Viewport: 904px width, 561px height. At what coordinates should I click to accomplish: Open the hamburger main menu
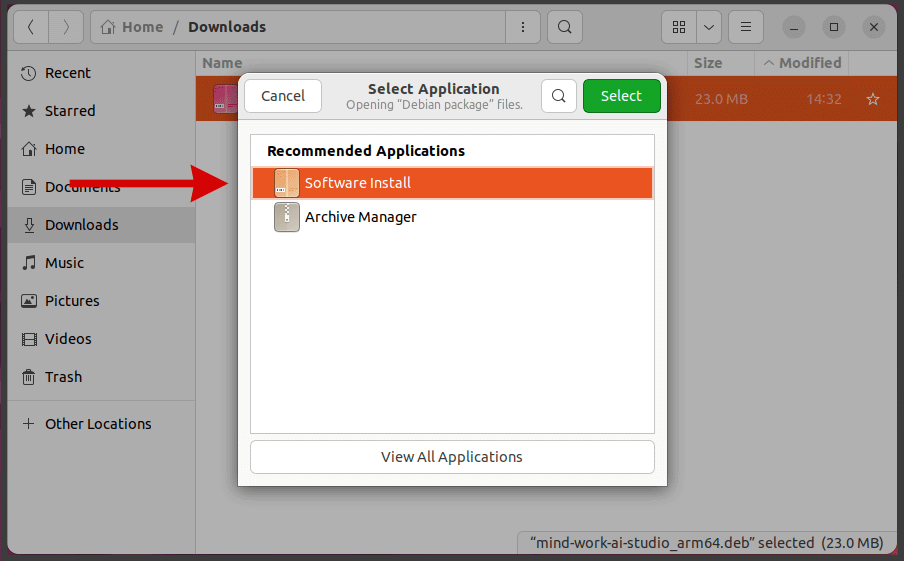pyautogui.click(x=745, y=27)
